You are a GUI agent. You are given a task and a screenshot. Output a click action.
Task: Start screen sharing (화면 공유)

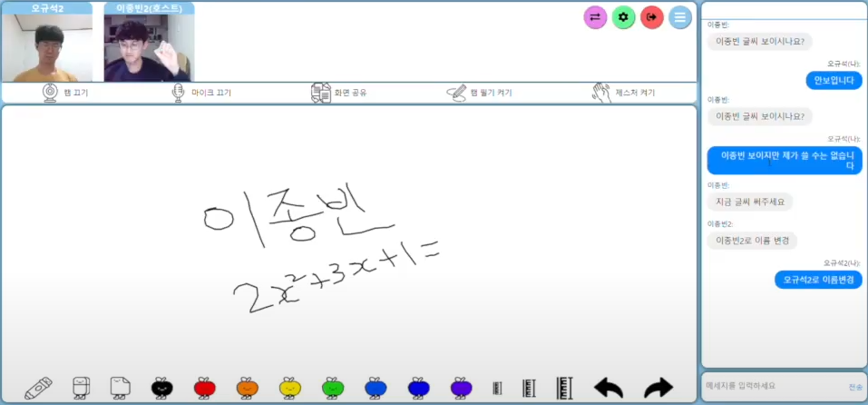coord(338,94)
